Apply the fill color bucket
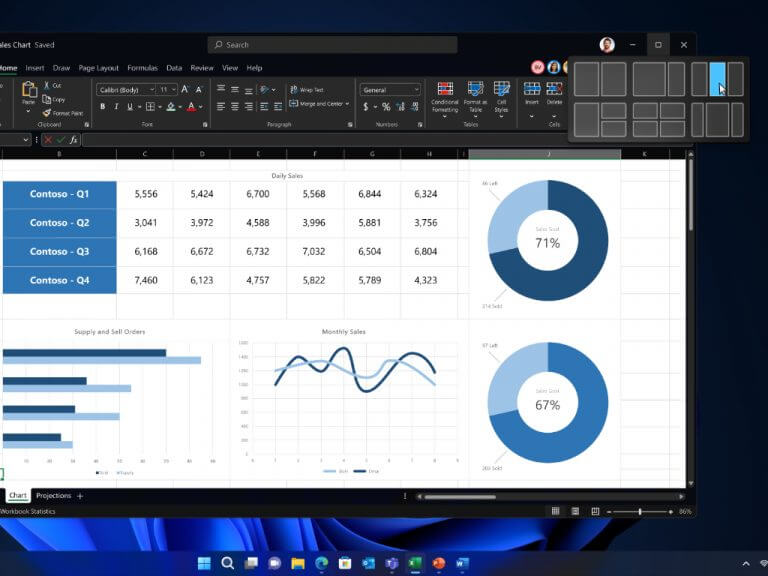The image size is (768, 576). 170,106
